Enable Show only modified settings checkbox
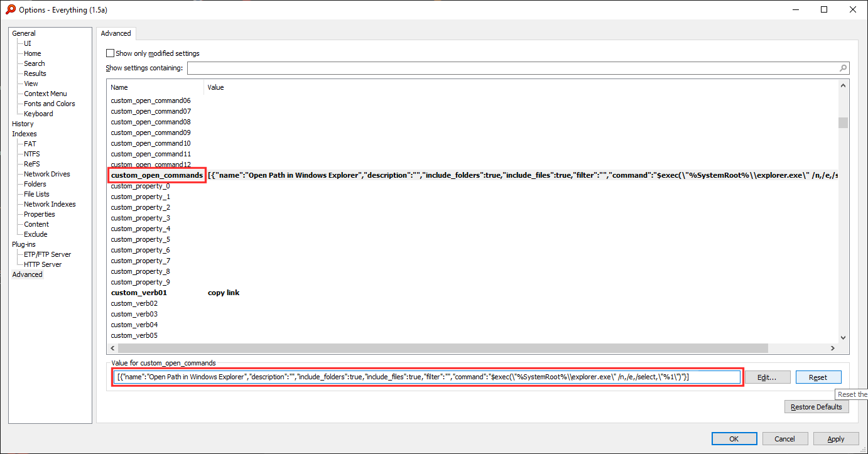This screenshot has height=454, width=868. point(111,54)
